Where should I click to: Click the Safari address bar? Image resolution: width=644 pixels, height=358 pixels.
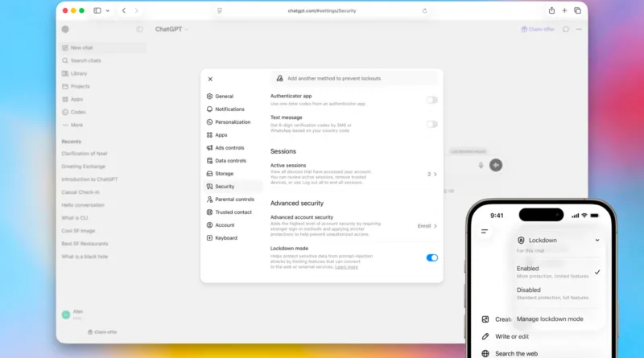click(x=322, y=10)
